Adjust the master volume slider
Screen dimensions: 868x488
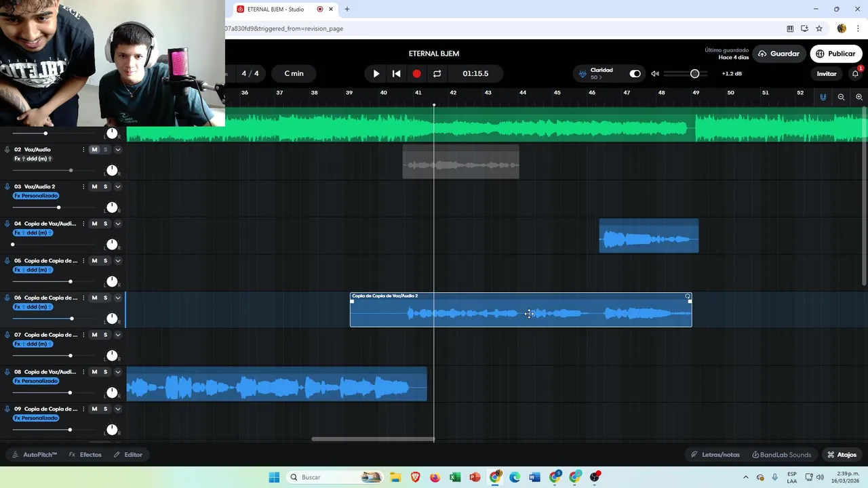686,73
